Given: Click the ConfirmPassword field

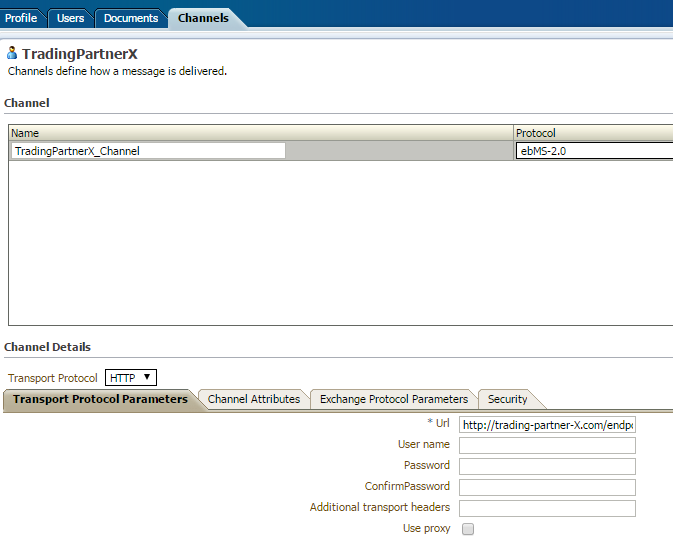Looking at the screenshot, I should 547,487.
